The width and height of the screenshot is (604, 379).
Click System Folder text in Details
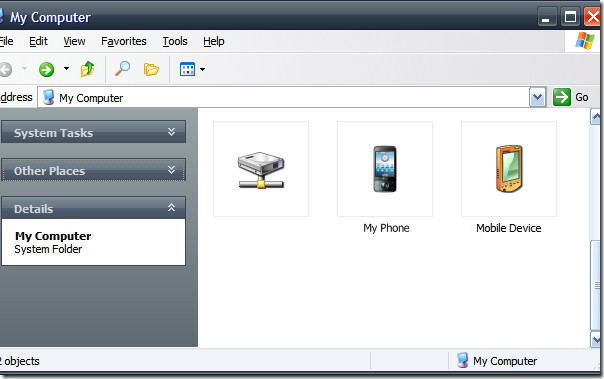coord(48,249)
